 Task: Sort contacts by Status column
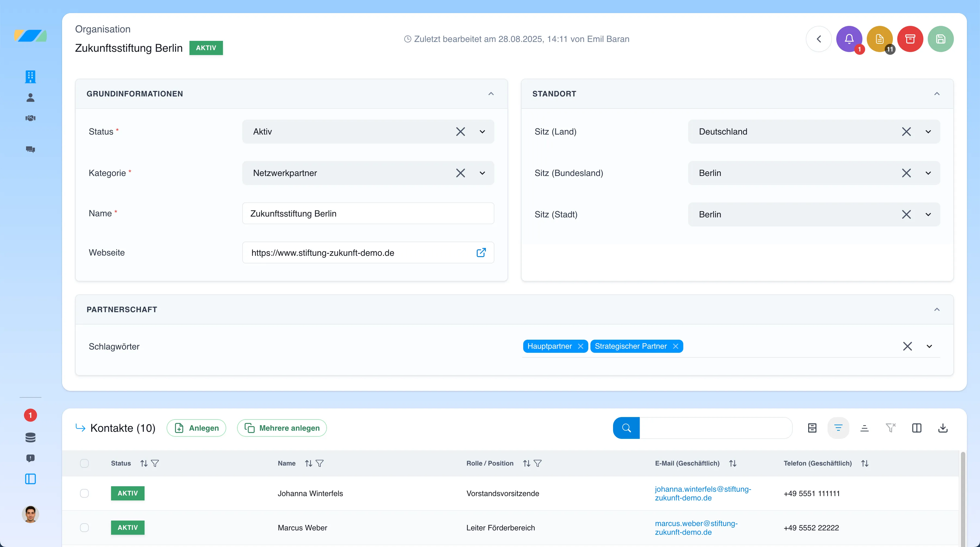click(x=144, y=463)
